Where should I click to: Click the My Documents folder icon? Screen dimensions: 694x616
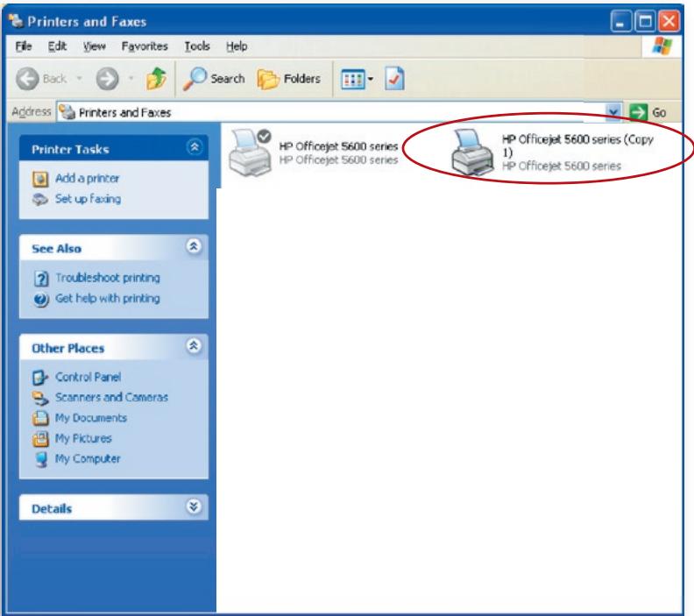tap(40, 418)
